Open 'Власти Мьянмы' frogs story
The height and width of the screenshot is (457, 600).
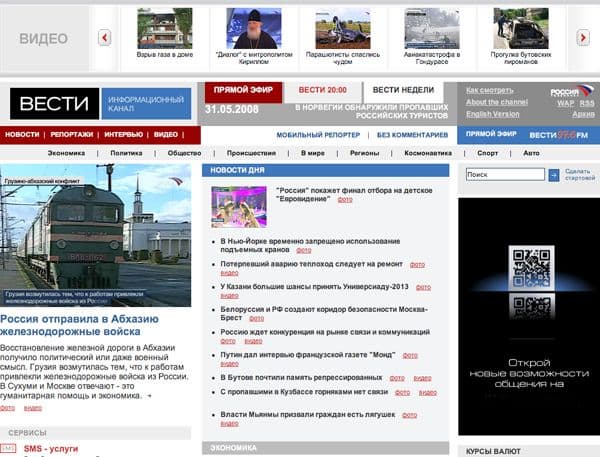click(x=308, y=415)
